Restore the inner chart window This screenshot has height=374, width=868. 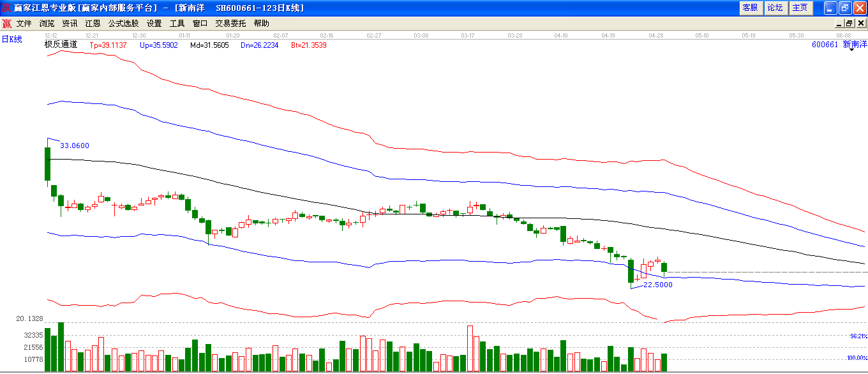(x=849, y=23)
